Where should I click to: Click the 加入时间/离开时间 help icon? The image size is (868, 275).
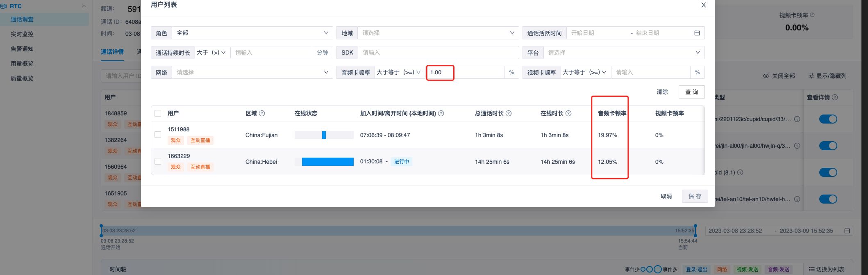point(441,113)
